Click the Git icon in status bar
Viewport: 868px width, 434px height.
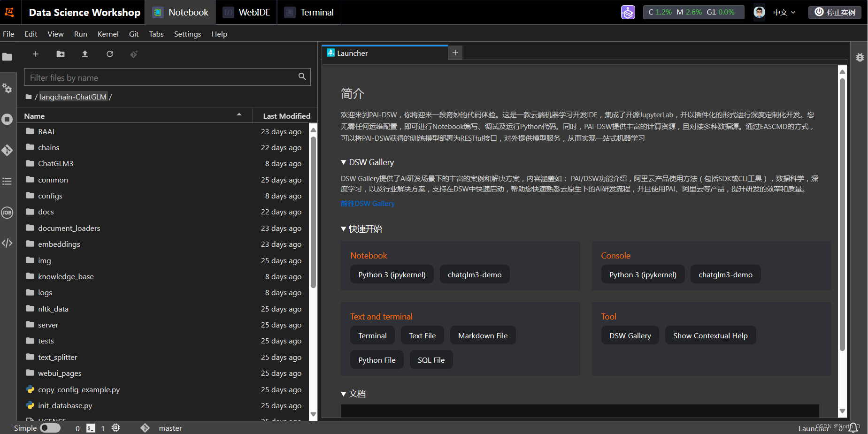point(145,428)
